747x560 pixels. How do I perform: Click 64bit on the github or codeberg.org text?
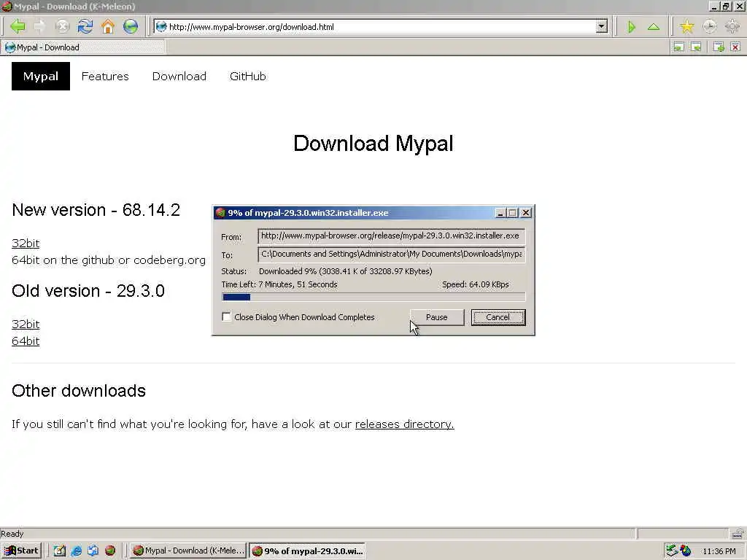pos(109,260)
